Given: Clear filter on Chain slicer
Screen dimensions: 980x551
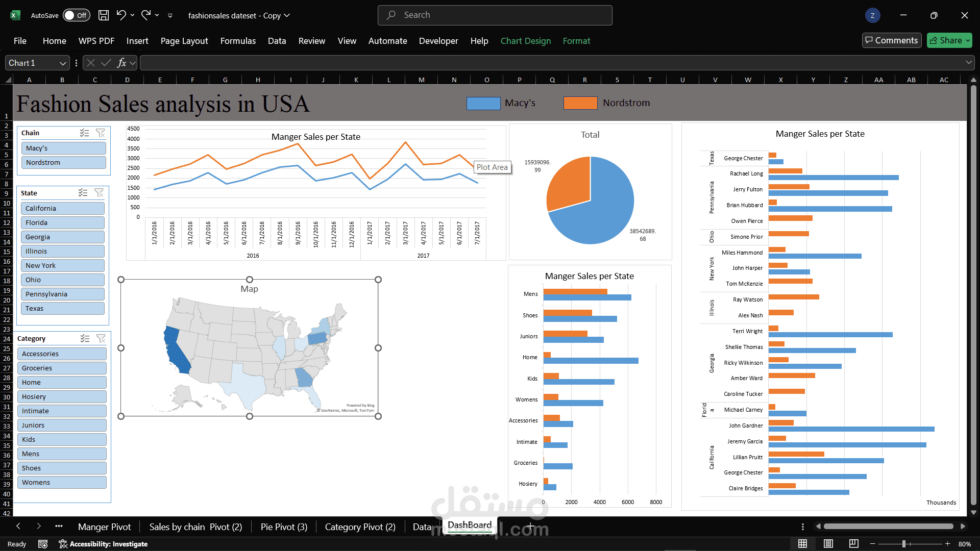Looking at the screenshot, I should click(101, 133).
